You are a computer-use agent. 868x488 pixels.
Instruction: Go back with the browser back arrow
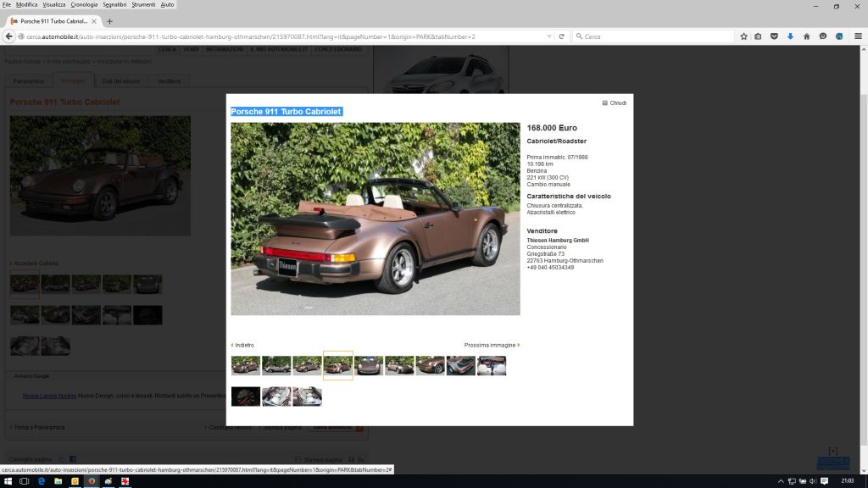(8, 36)
